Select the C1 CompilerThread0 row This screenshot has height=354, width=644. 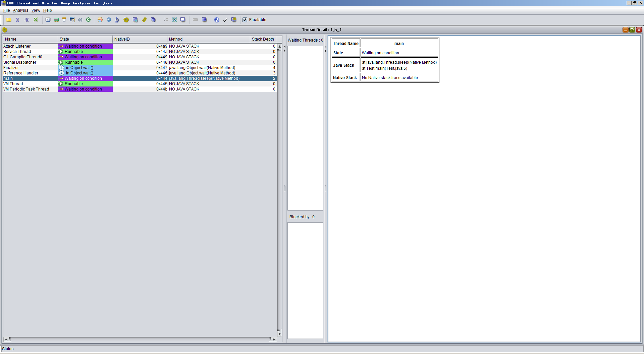[x=140, y=57]
